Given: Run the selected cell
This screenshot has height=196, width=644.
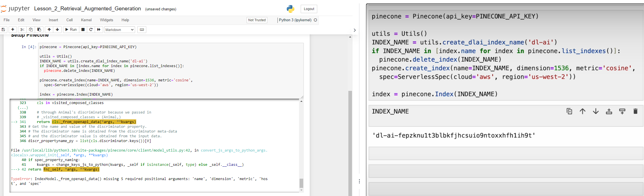Looking at the screenshot, I should pos(71,30).
